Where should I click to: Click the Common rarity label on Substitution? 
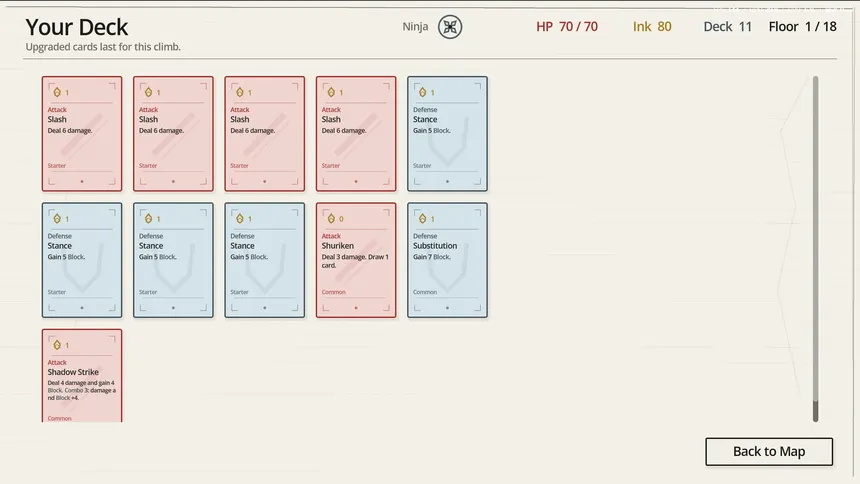(x=425, y=292)
